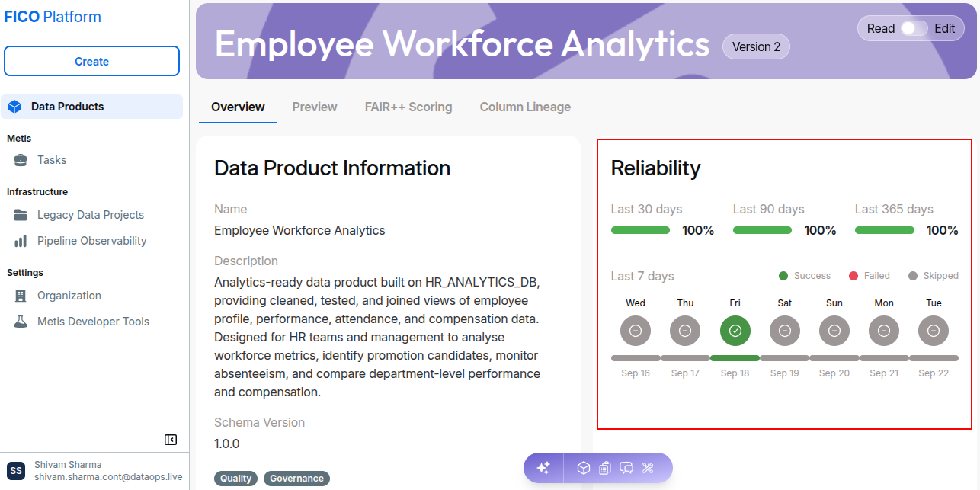Click the Last 365 days progress bar
The width and height of the screenshot is (980, 490).
885,230
